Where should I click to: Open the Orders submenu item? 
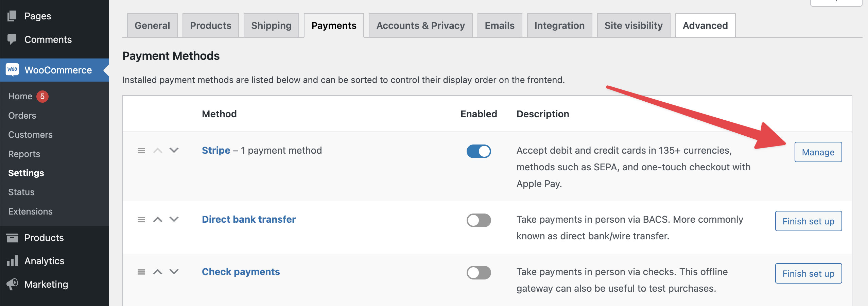coord(22,116)
